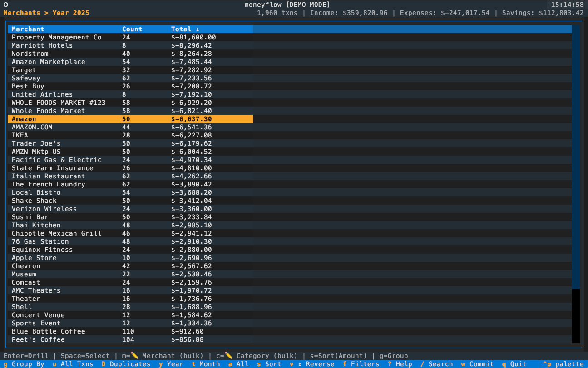Image resolution: width=588 pixels, height=368 pixels.
Task: Select the Chipotle Mexican Grill row
Action: (x=130, y=233)
